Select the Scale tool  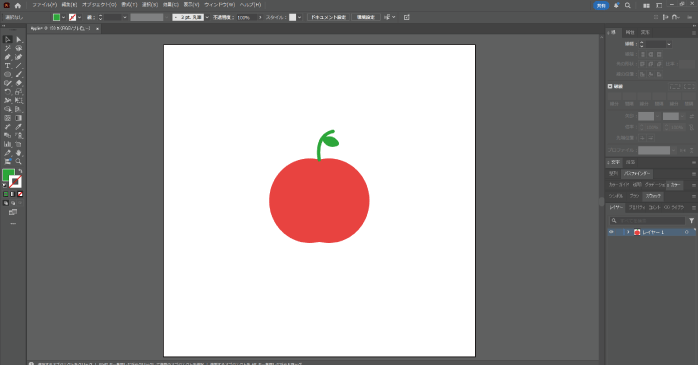[19, 92]
